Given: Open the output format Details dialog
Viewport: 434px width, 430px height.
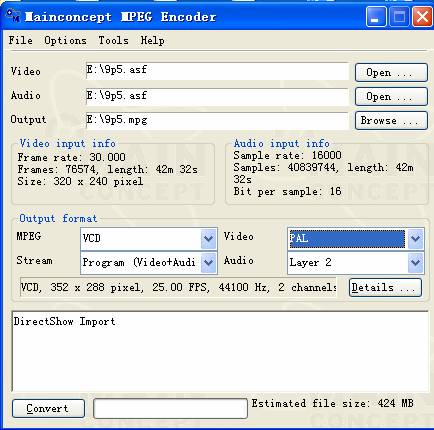Looking at the screenshot, I should 385,287.
